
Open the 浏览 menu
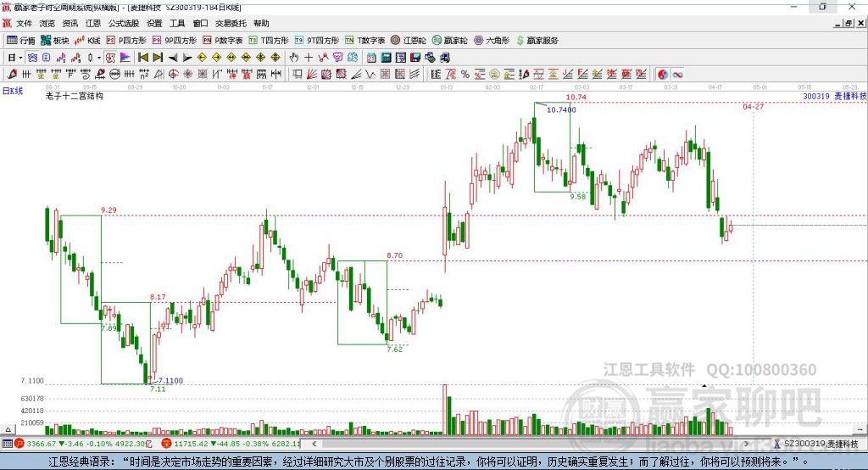pos(47,23)
